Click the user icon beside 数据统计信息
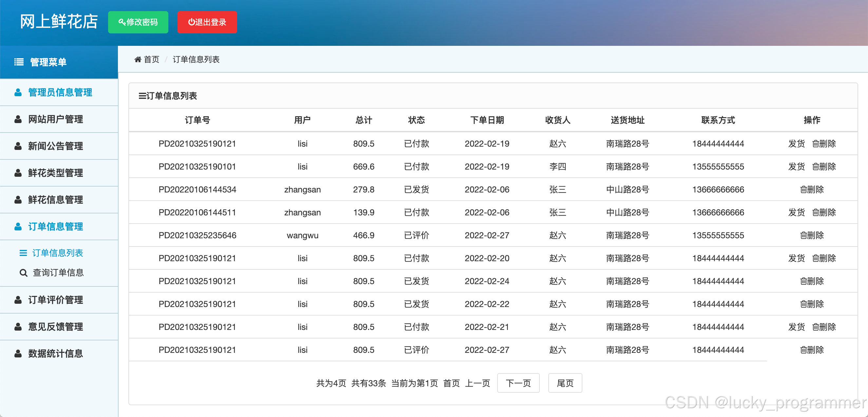868x417 pixels. (x=18, y=354)
